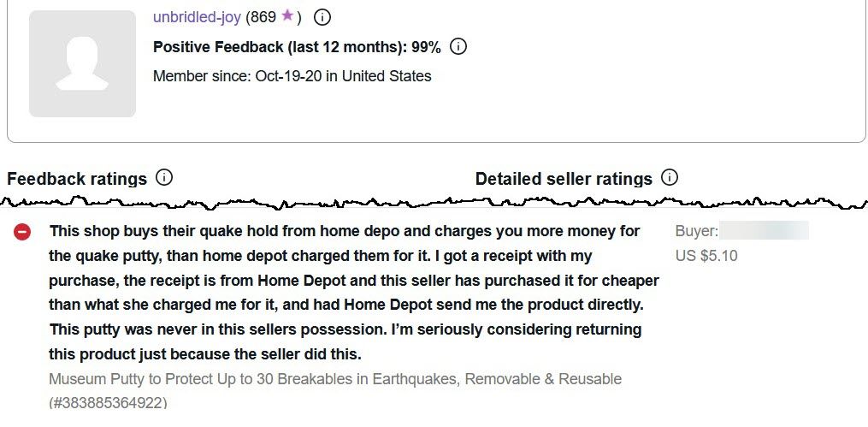Click the US $5.10 price
Image resolution: width=868 pixels, height=427 pixels.
coord(706,255)
